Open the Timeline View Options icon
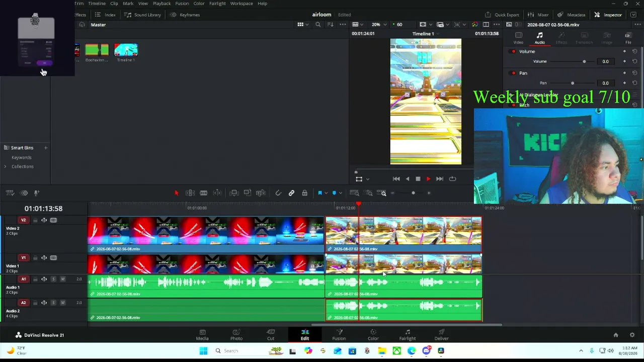The width and height of the screenshot is (644, 362). pyautogui.click(x=9, y=193)
